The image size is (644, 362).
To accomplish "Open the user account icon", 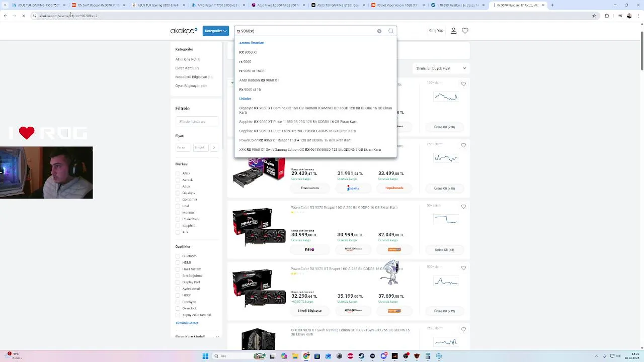I will (453, 31).
